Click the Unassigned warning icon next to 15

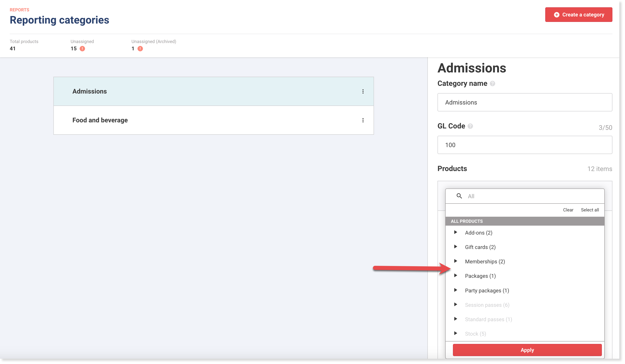pos(82,49)
